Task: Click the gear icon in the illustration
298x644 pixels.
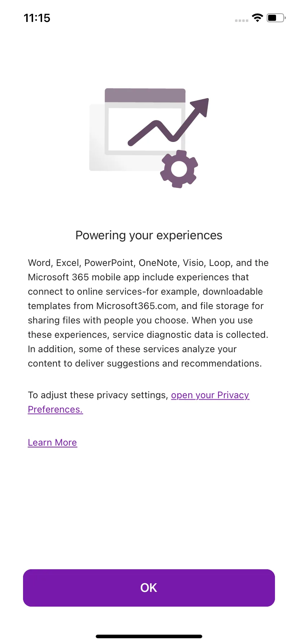Action: pyautogui.click(x=179, y=169)
